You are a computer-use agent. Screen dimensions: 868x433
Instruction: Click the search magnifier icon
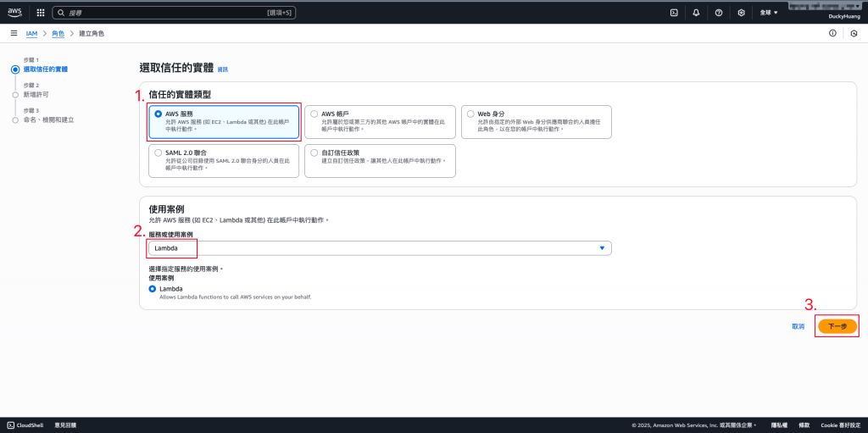point(60,12)
